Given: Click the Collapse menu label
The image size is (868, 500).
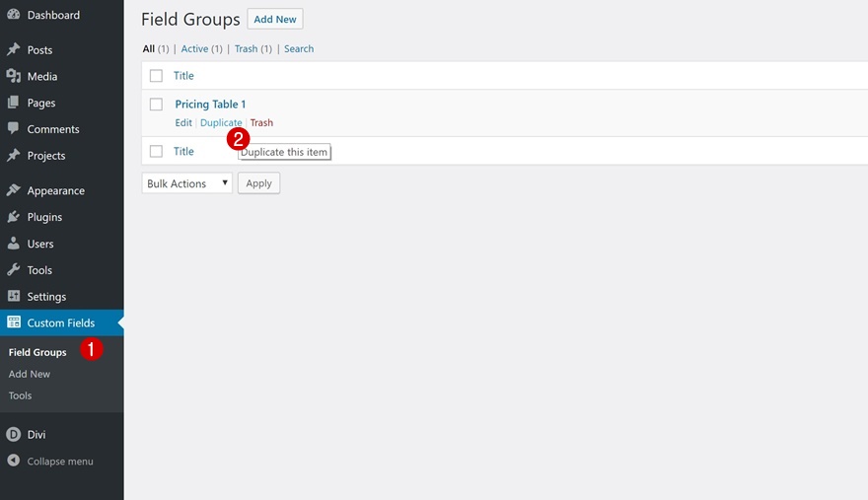Looking at the screenshot, I should coord(60,462).
